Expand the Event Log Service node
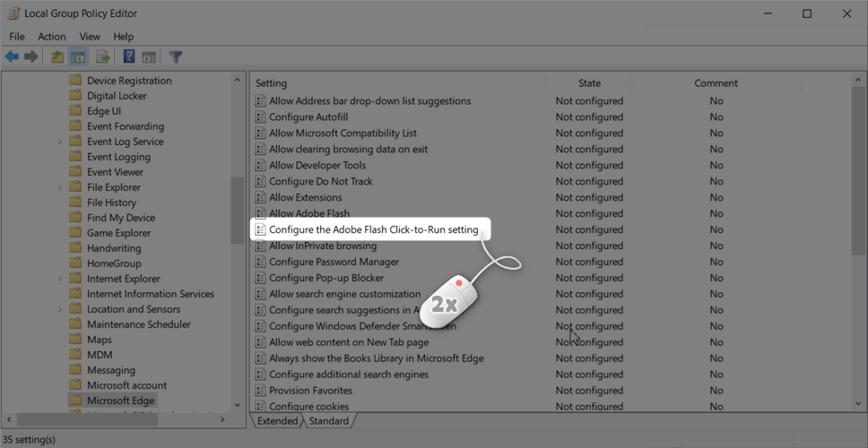This screenshot has height=448, width=868. tap(60, 142)
